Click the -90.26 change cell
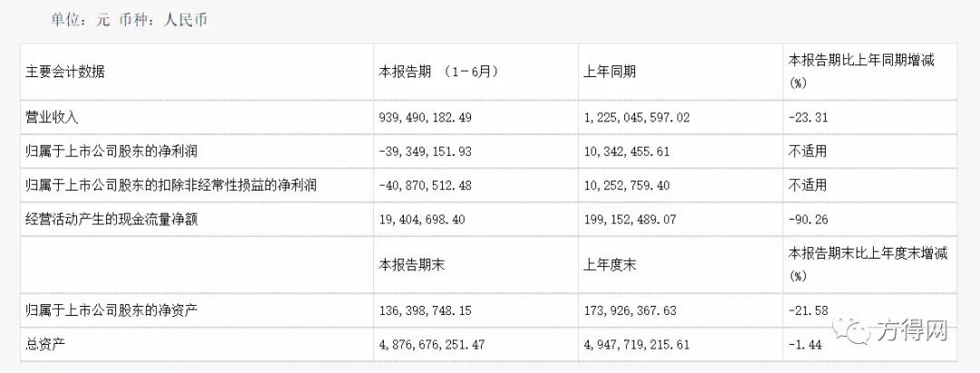The width and height of the screenshot is (980, 373). click(808, 219)
